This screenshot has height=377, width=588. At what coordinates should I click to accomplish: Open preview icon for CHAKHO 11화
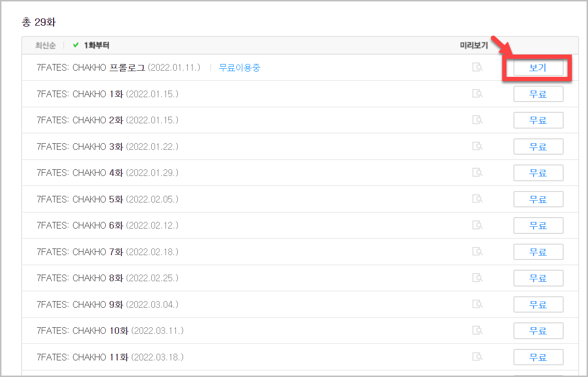point(478,357)
